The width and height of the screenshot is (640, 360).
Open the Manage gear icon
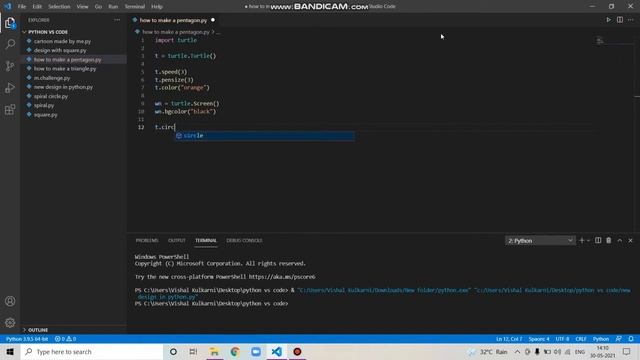10,322
